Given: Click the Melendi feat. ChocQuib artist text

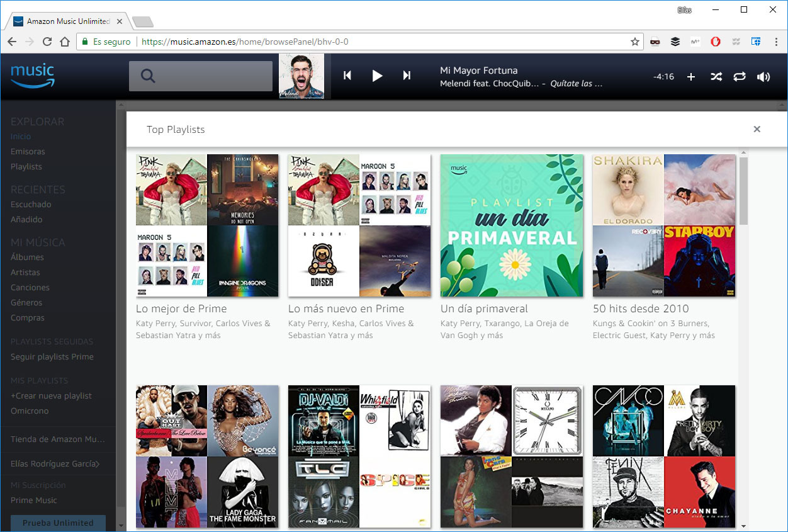Looking at the screenshot, I should pyautogui.click(x=489, y=84).
